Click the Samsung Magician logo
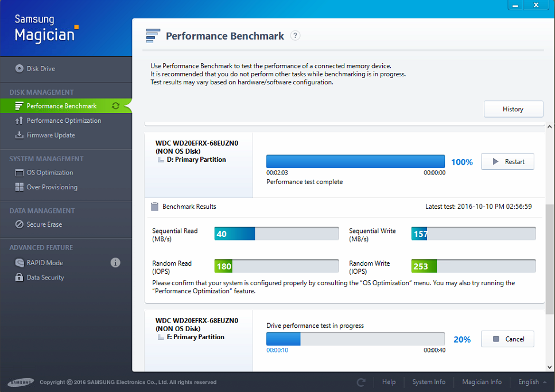Viewport: 555px width, 392px height. coord(46,28)
